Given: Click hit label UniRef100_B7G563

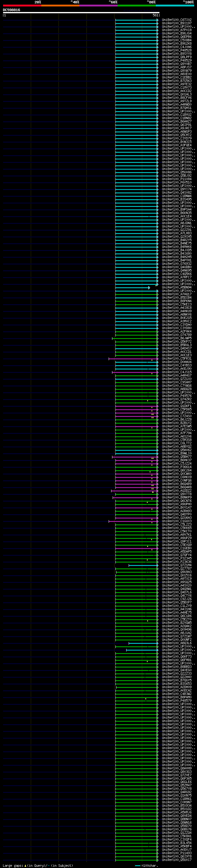Looking at the screenshot, I should (x=176, y=81).
